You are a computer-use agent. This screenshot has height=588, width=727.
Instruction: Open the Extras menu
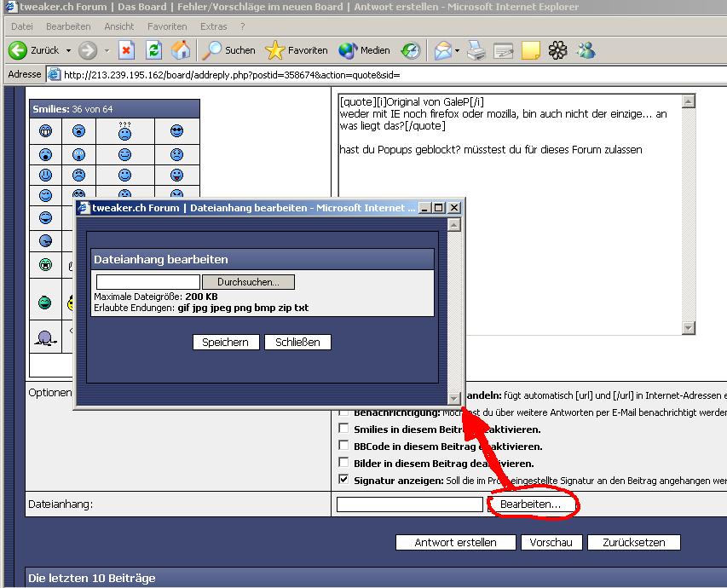(x=213, y=26)
